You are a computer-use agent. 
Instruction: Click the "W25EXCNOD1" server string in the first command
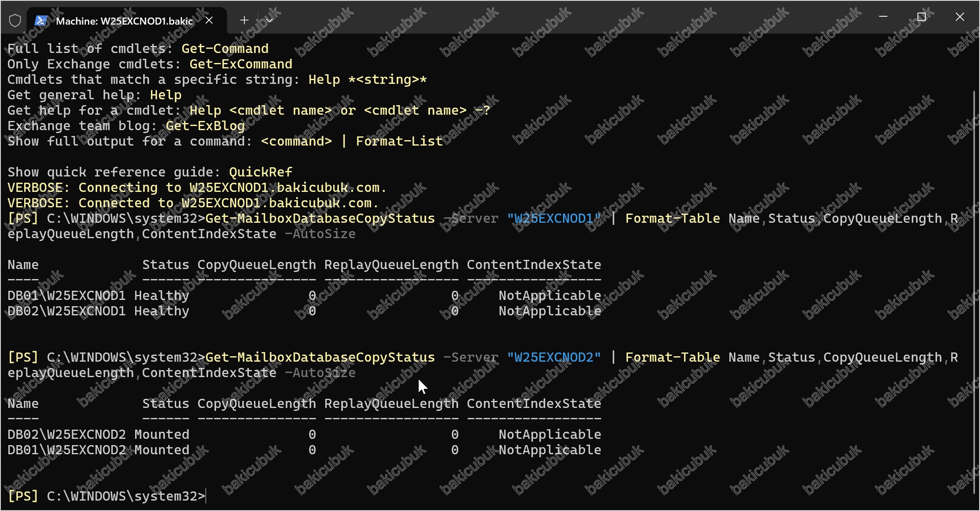pos(553,218)
